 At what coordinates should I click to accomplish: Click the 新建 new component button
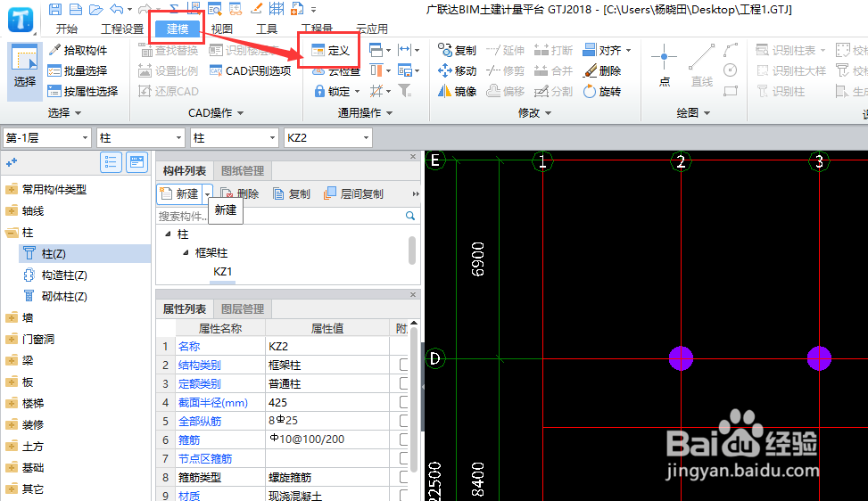click(180, 193)
